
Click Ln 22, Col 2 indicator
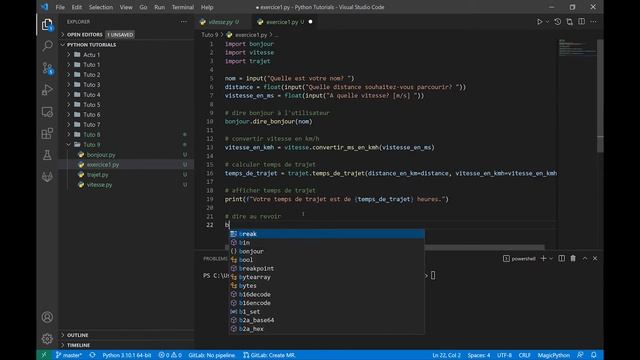coord(447,355)
